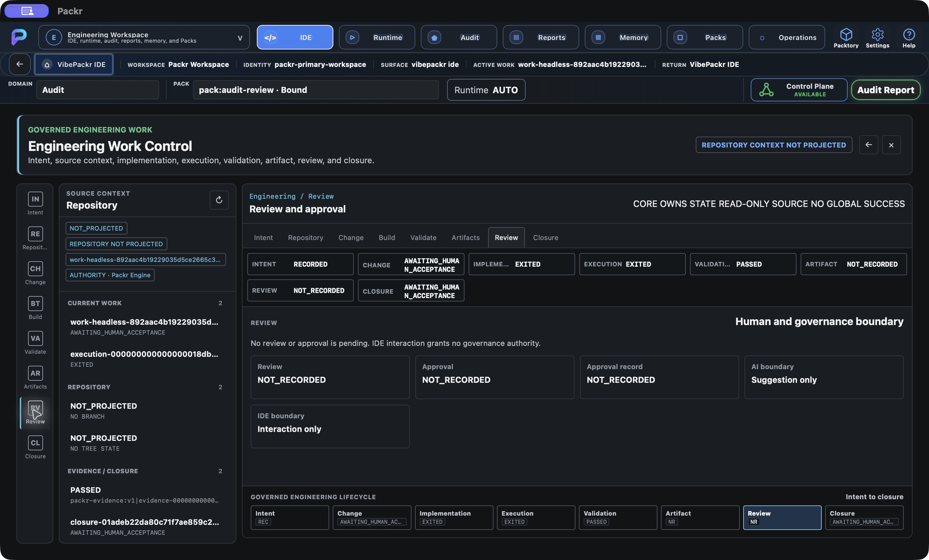Open the Control Plane AVAILABLE button
This screenshot has width=929, height=560.
[x=799, y=90]
